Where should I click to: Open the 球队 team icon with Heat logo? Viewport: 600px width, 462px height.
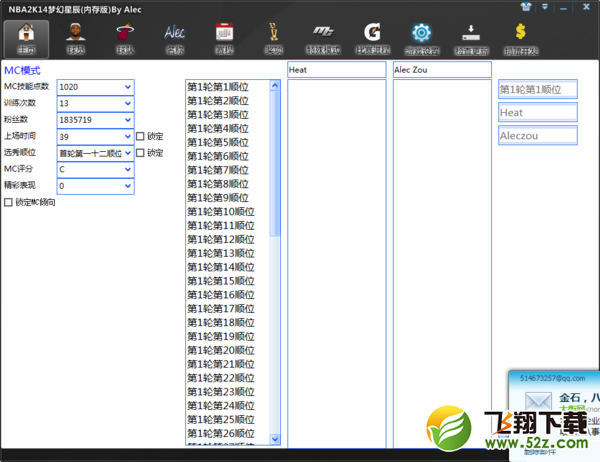[x=125, y=39]
